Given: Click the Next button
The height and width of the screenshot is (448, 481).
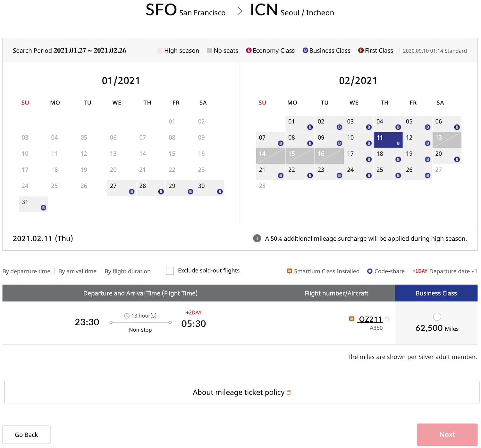Looking at the screenshot, I should click(447, 435).
